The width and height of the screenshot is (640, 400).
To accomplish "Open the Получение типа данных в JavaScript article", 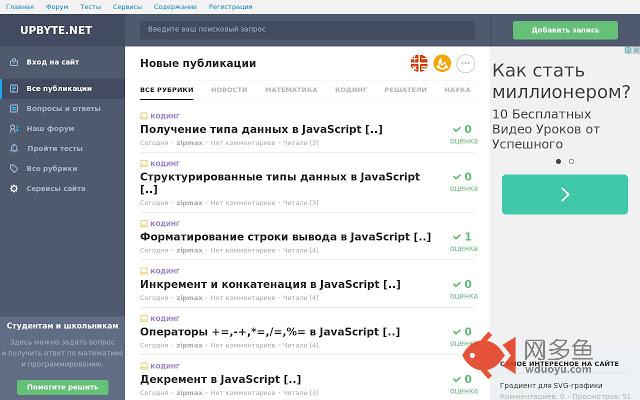I will [261, 129].
